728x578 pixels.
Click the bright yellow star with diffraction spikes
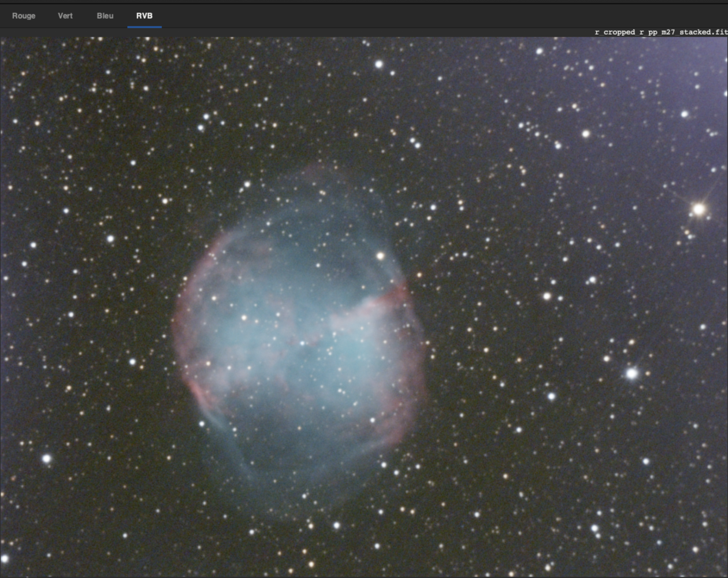(699, 209)
